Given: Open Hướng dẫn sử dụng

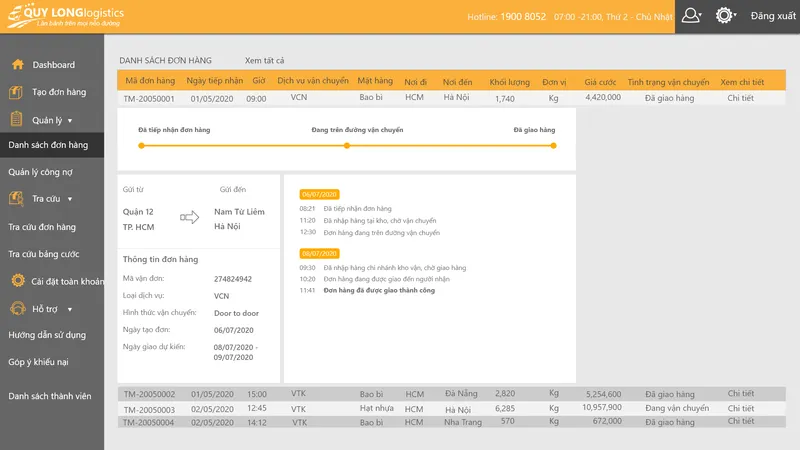Looking at the screenshot, I should [x=47, y=335].
